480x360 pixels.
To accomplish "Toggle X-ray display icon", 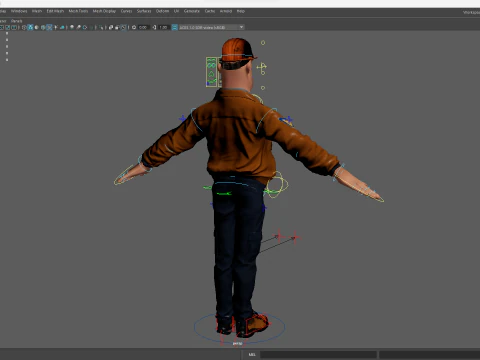I will 111,27.
